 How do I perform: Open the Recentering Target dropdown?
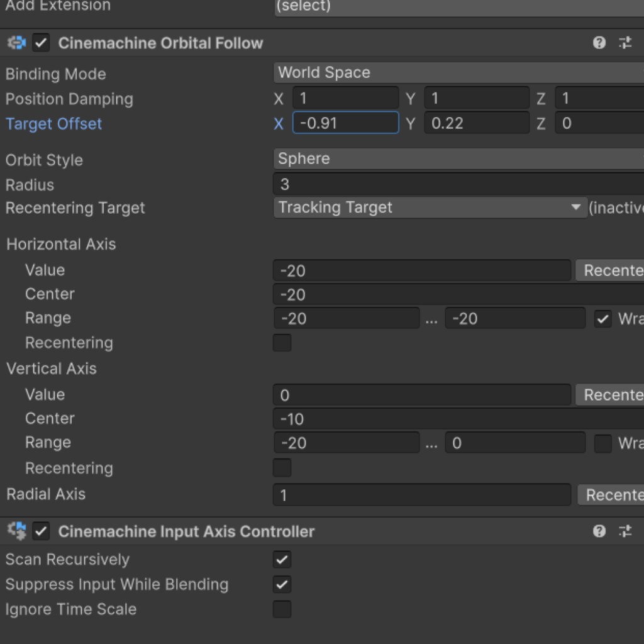point(430,208)
